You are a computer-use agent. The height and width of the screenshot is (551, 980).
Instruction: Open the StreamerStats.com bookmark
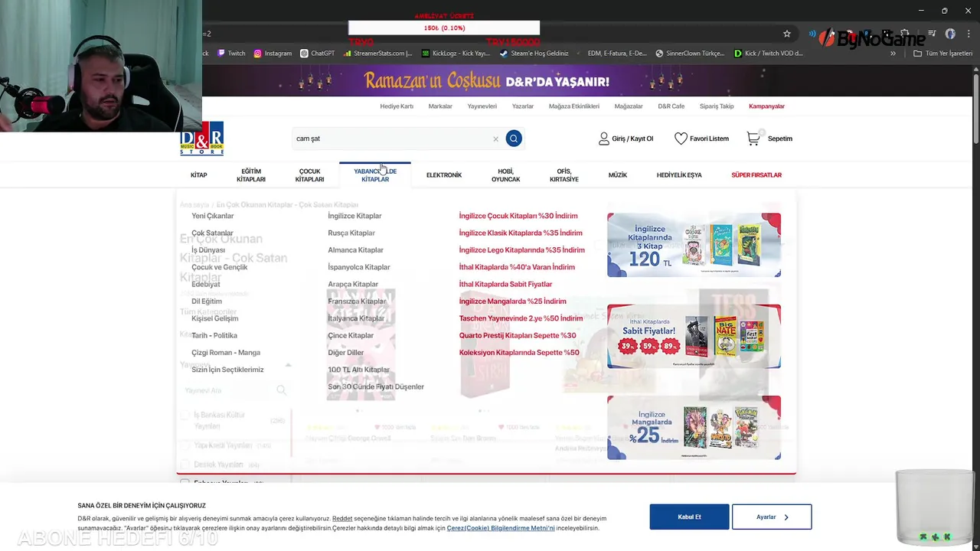pos(378,54)
